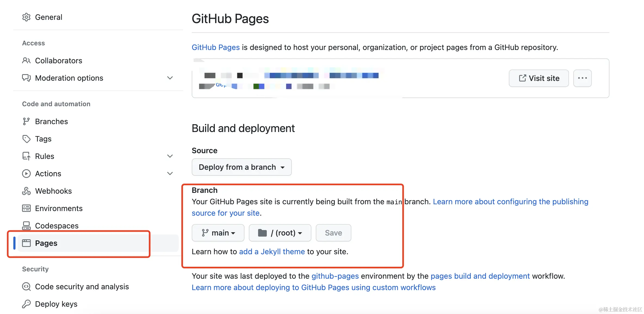This screenshot has height=314, width=644.
Task: Click the add a Jekyll theme link
Action: point(272,252)
